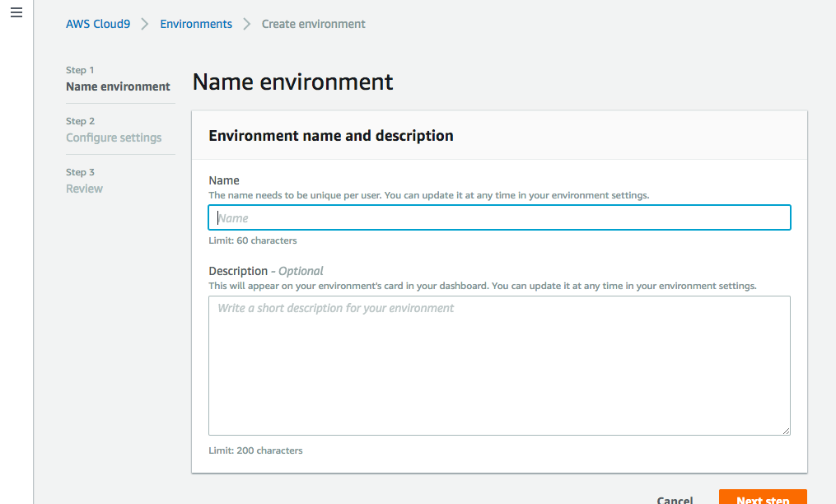Screen dimensions: 836x504
Task: Click the Limit: 60 characters hint
Action: coord(253,240)
